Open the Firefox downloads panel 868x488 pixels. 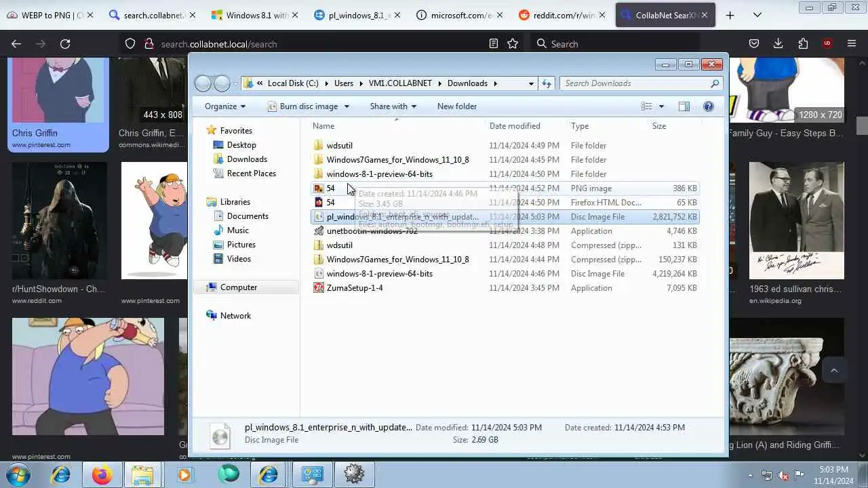778,43
